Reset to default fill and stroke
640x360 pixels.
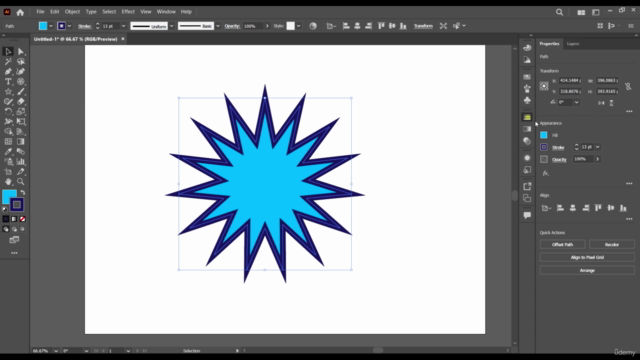pos(5,209)
